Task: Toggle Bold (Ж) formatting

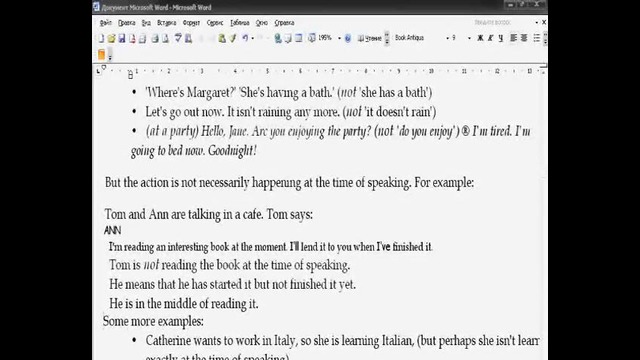Action: [x=480, y=38]
